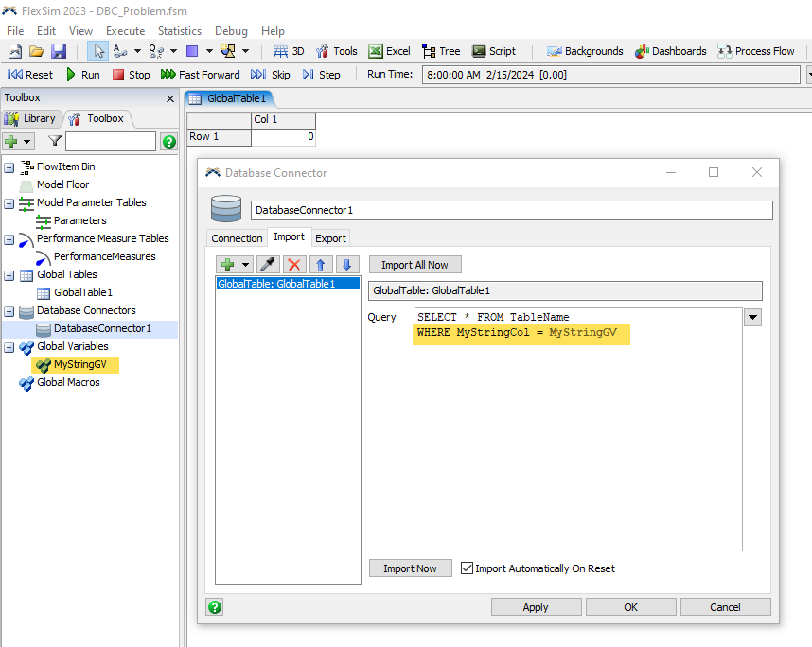Click the eyedropper sampler icon

click(269, 265)
